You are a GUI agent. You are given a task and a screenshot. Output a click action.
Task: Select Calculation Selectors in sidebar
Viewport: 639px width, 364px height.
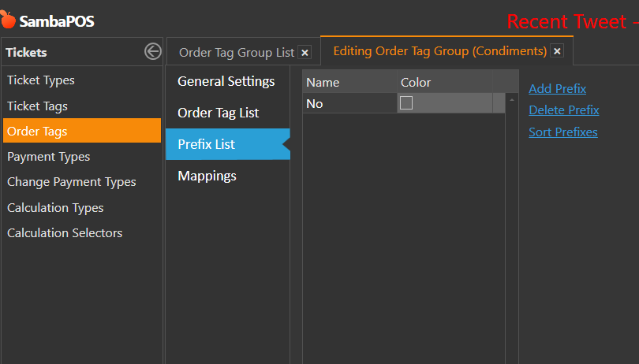65,233
